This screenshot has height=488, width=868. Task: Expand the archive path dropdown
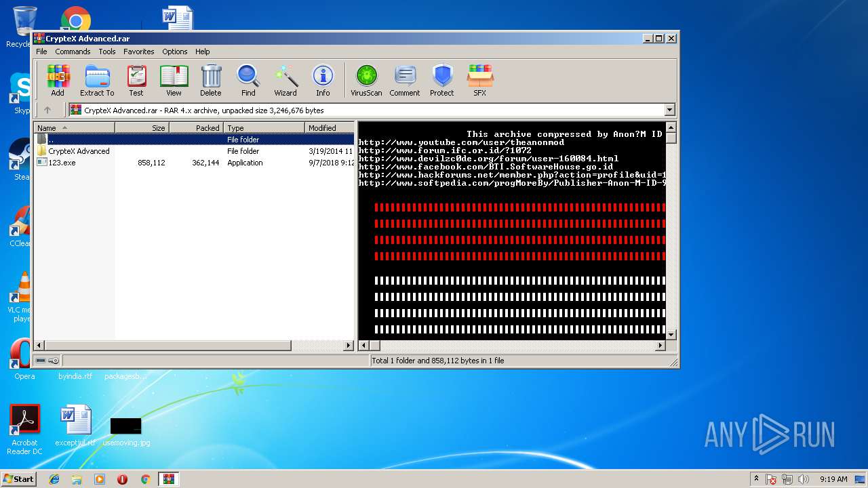670,110
